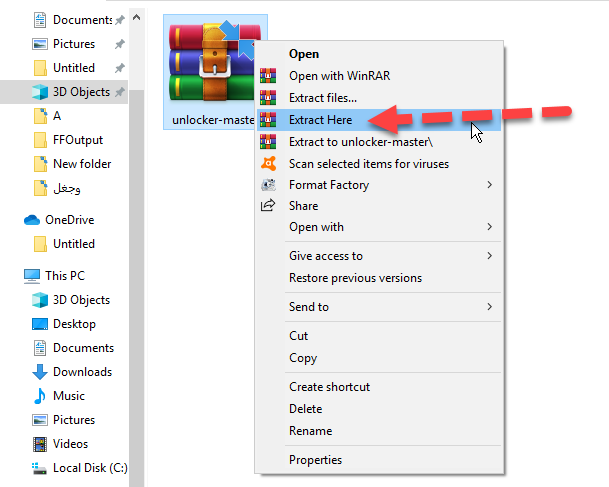
Task: Select Properties from the context menu
Action: tap(315, 460)
